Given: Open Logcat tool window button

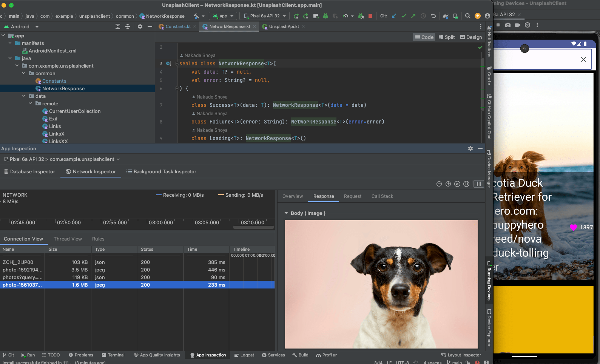Looking at the screenshot, I should pyautogui.click(x=244, y=355).
